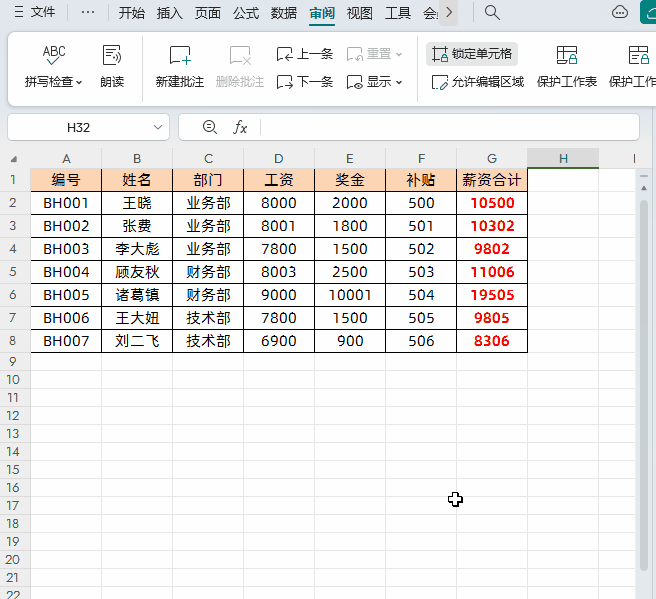Select the 审阅 tab

tap(322, 13)
